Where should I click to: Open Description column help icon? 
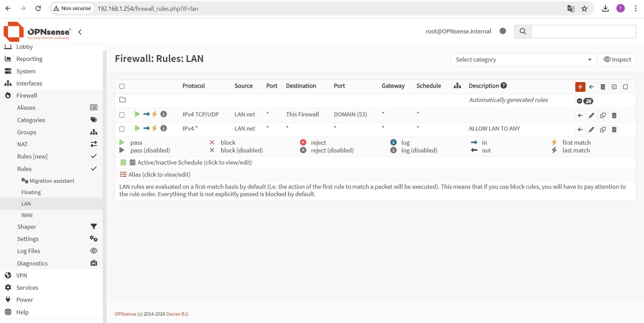point(504,85)
